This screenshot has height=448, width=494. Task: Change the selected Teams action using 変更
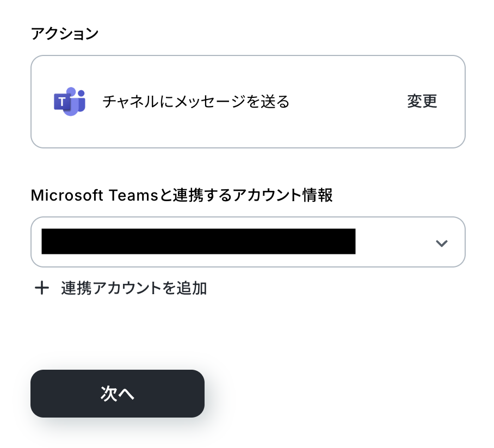click(422, 101)
